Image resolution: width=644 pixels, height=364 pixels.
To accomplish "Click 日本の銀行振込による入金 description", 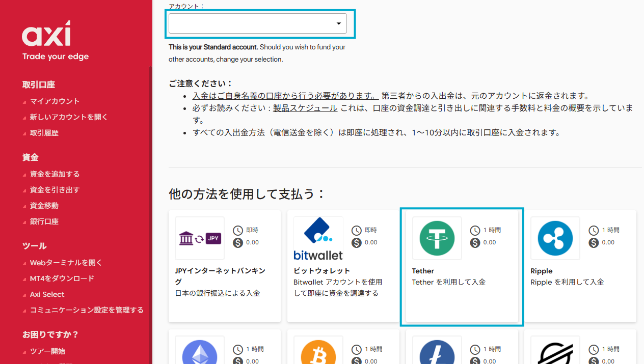I will (218, 293).
